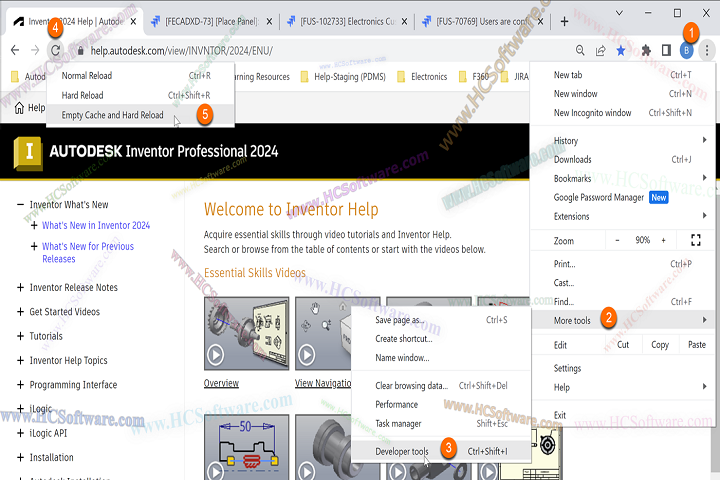Open the Electronics bookmark folder
The width and height of the screenshot is (720, 480).
[422, 77]
